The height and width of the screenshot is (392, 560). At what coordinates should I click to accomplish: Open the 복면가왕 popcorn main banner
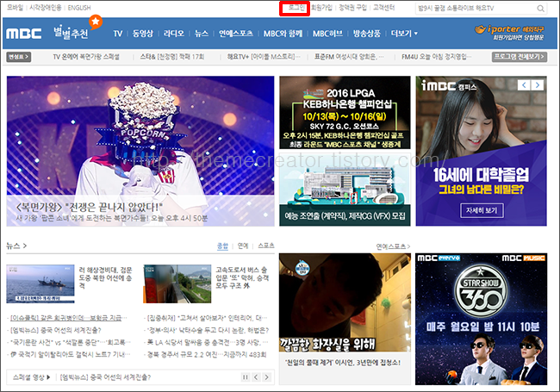(140, 151)
